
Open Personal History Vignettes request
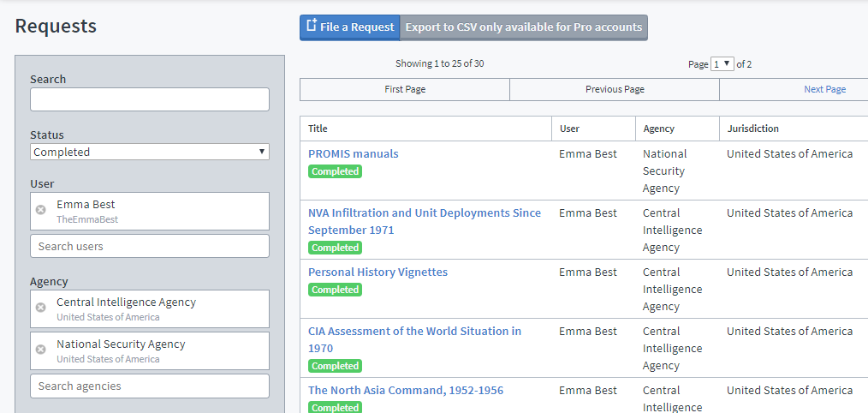click(x=378, y=272)
